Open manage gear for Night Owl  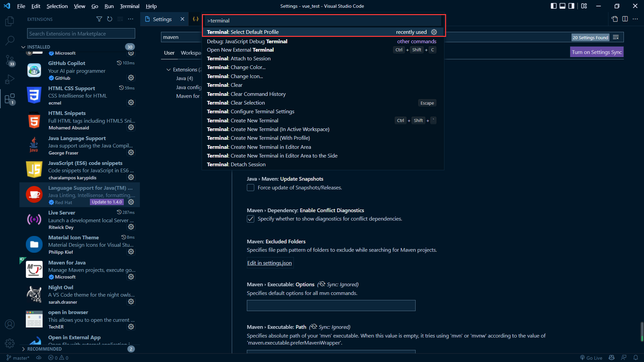coord(131,302)
